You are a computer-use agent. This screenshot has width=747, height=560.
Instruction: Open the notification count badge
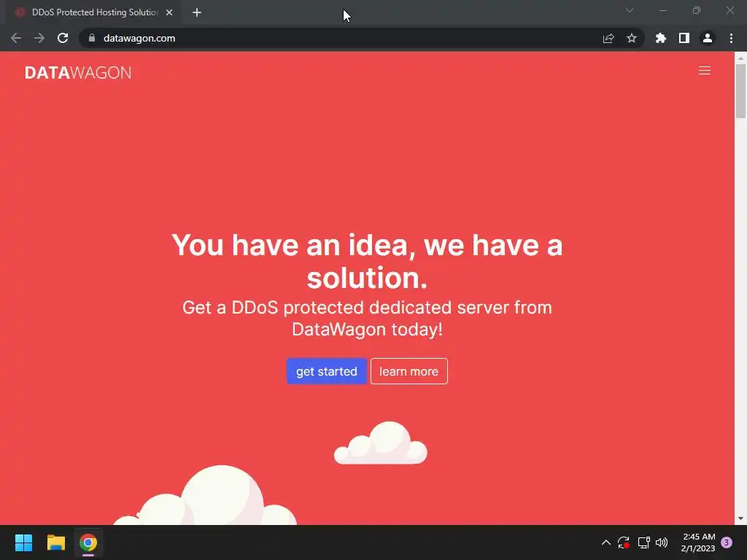tap(726, 542)
